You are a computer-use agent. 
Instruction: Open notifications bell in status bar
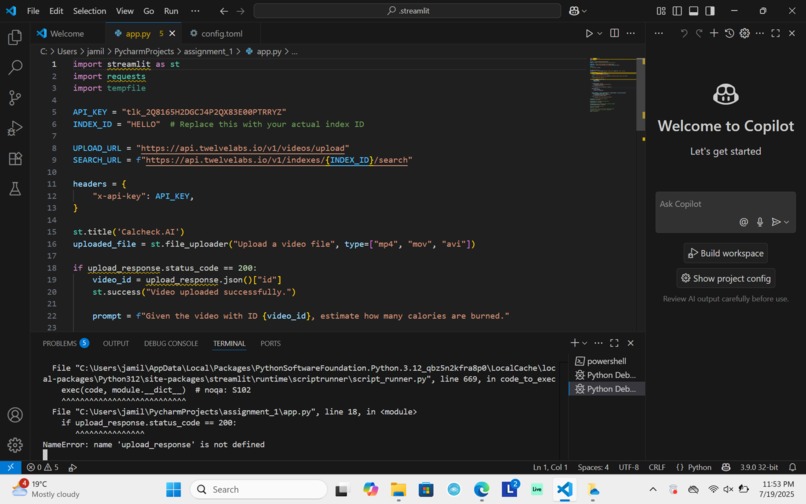(793, 467)
